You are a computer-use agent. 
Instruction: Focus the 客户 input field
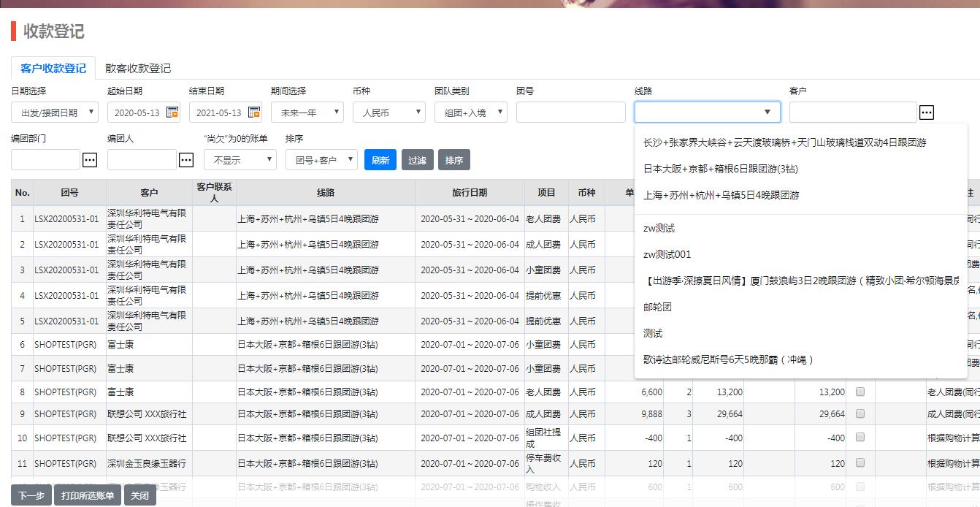click(853, 113)
